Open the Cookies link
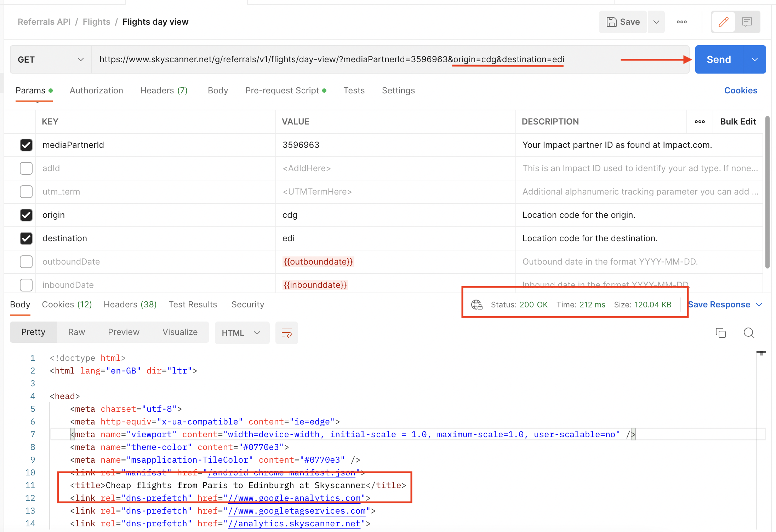Screen dimensions: 776x532 point(741,91)
